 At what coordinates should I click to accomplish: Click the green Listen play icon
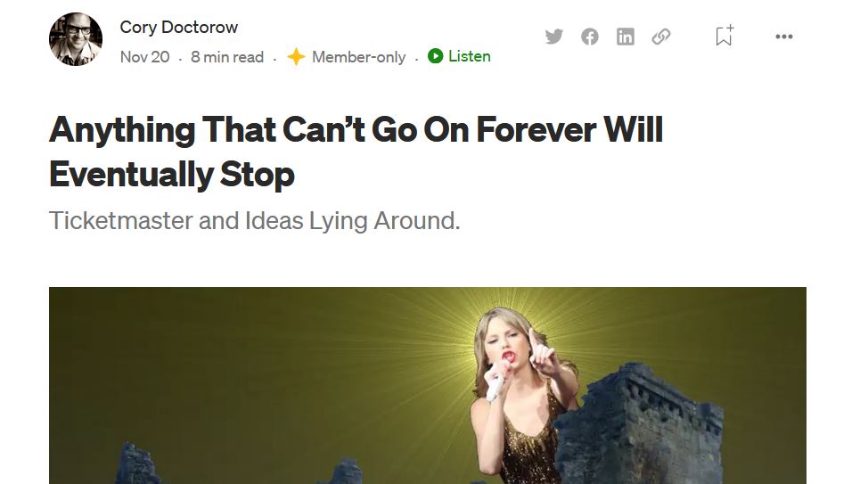pos(435,56)
